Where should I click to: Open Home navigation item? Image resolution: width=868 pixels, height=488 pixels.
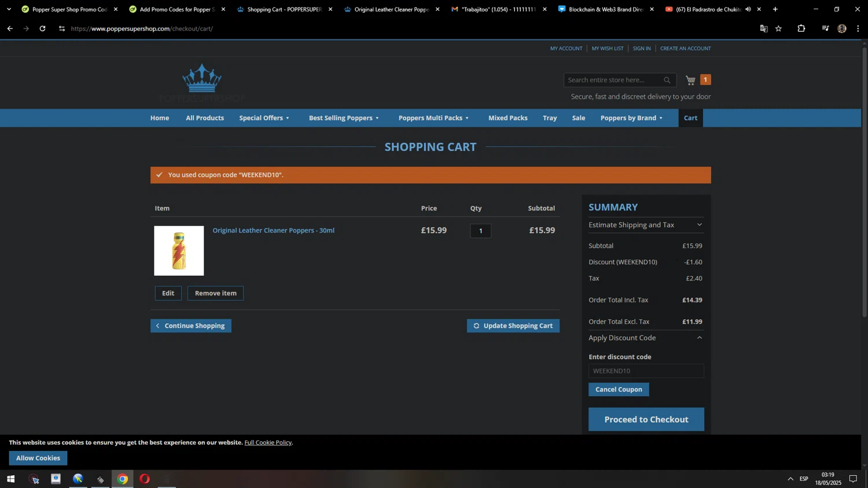[160, 118]
